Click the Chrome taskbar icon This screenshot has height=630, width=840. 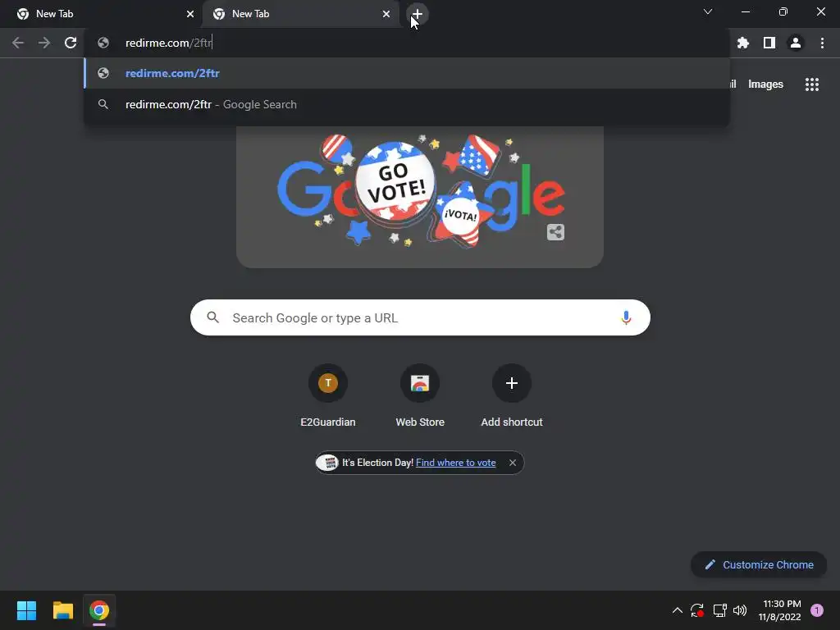tap(99, 610)
